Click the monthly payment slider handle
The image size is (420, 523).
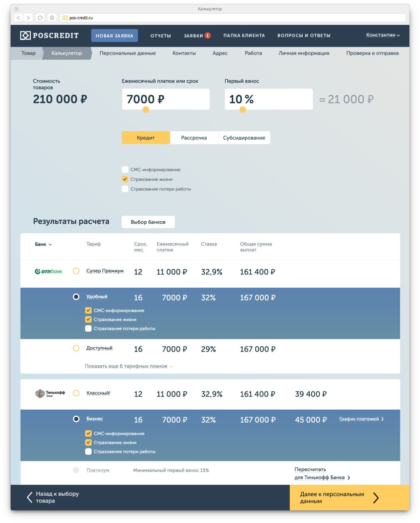(x=146, y=110)
